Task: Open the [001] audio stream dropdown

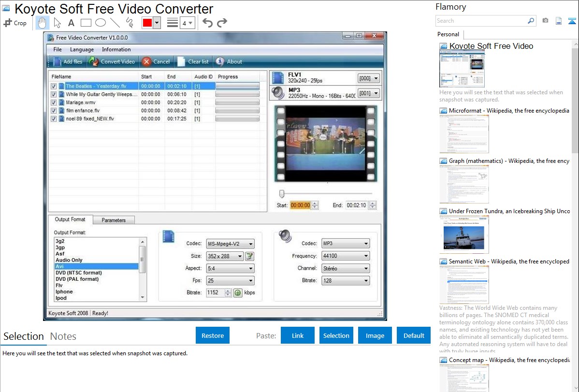Action: [x=369, y=93]
